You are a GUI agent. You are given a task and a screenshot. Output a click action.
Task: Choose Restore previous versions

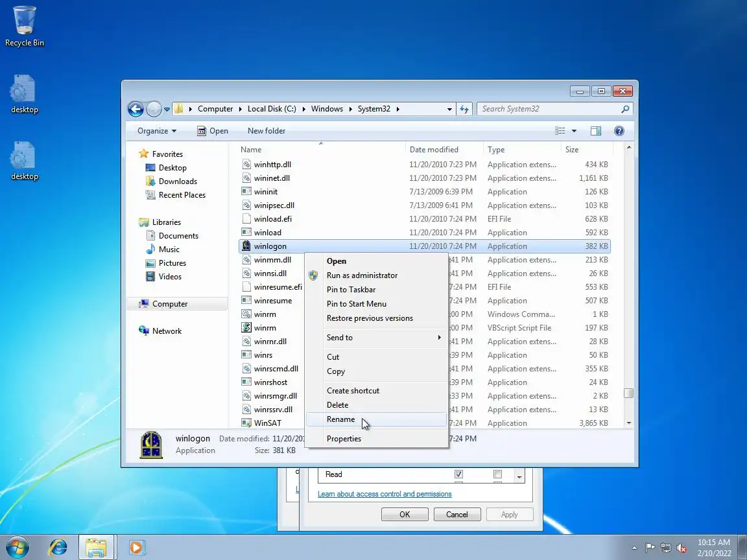coord(376,318)
